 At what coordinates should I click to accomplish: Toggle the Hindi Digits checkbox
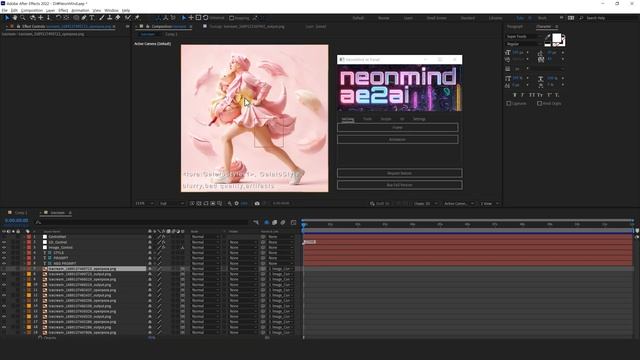[x=540, y=104]
